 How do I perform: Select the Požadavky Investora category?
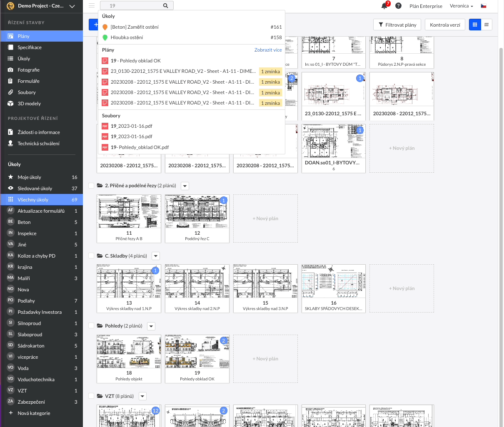point(41,312)
